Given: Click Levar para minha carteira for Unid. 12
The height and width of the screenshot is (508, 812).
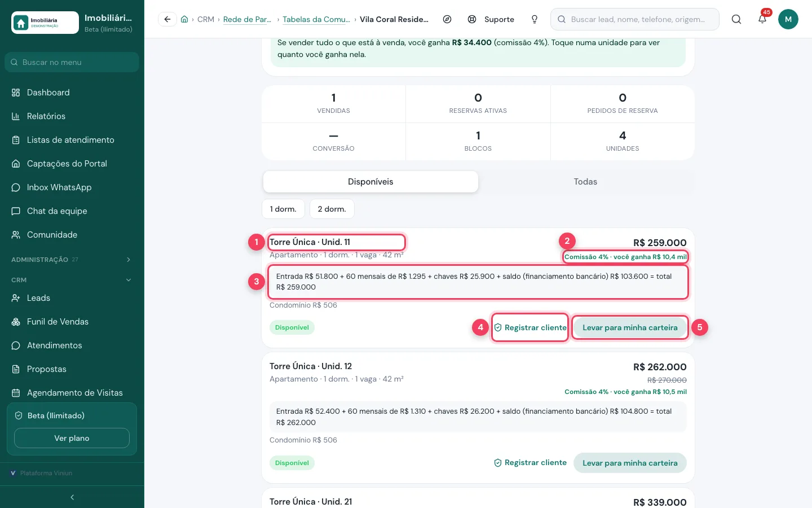Looking at the screenshot, I should pos(630,463).
